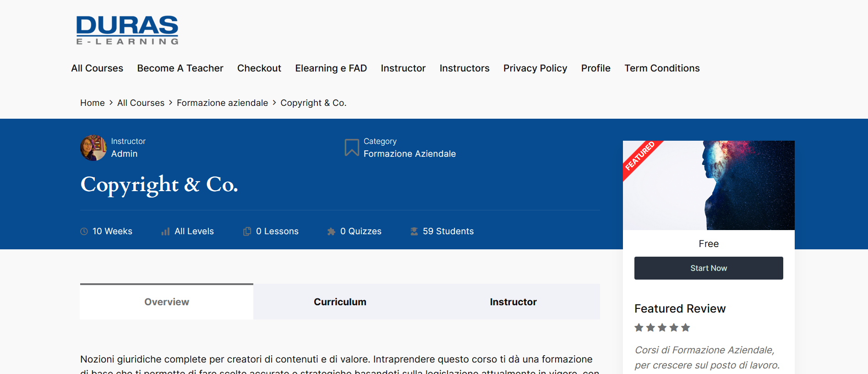This screenshot has width=868, height=374.
Task: Click the puzzle icon beside 0 Quizzes
Action: point(331,231)
